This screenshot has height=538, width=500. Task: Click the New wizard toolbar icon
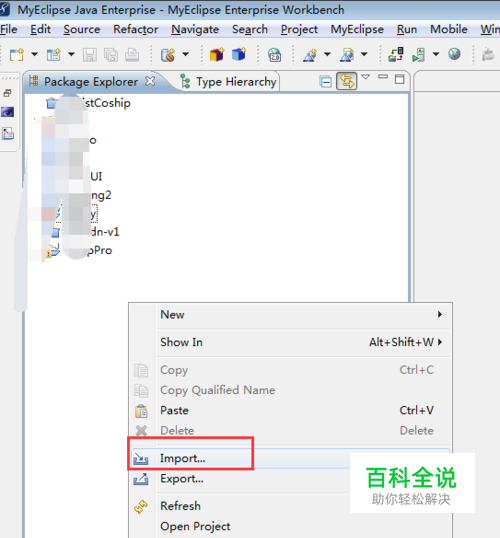(x=17, y=55)
